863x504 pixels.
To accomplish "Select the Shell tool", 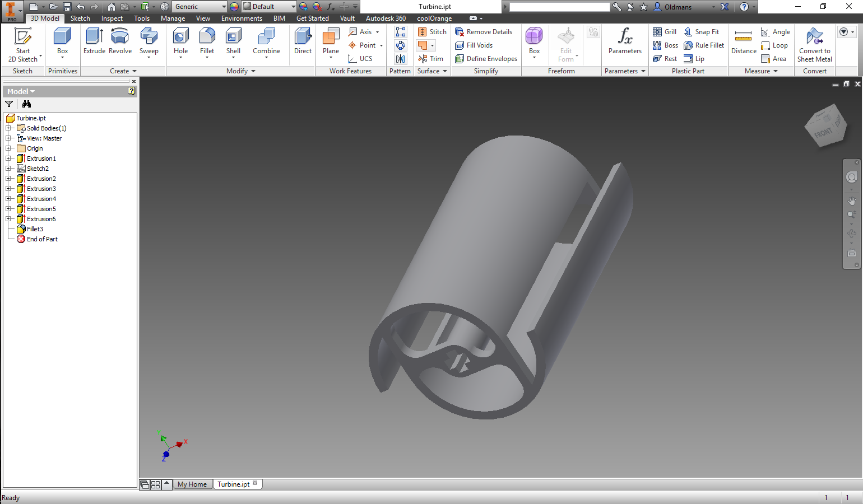I will point(233,43).
